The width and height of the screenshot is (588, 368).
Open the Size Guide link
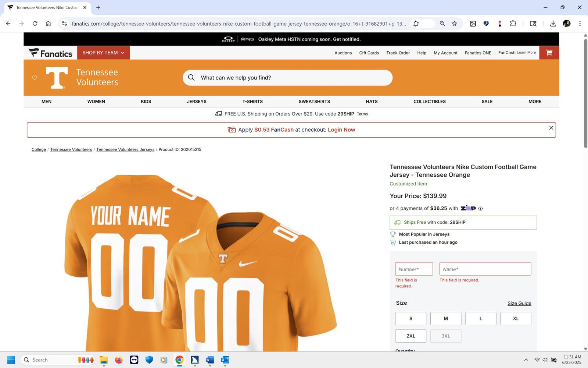[519, 304]
